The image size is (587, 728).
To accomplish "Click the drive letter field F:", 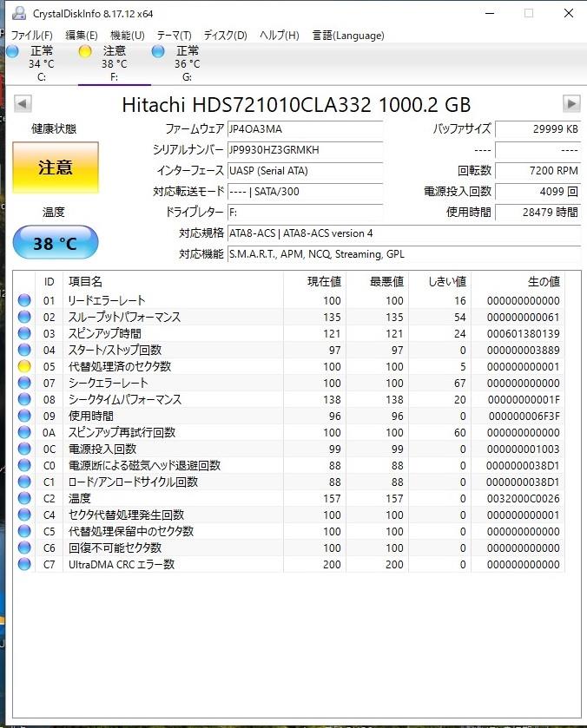I will pyautogui.click(x=305, y=213).
